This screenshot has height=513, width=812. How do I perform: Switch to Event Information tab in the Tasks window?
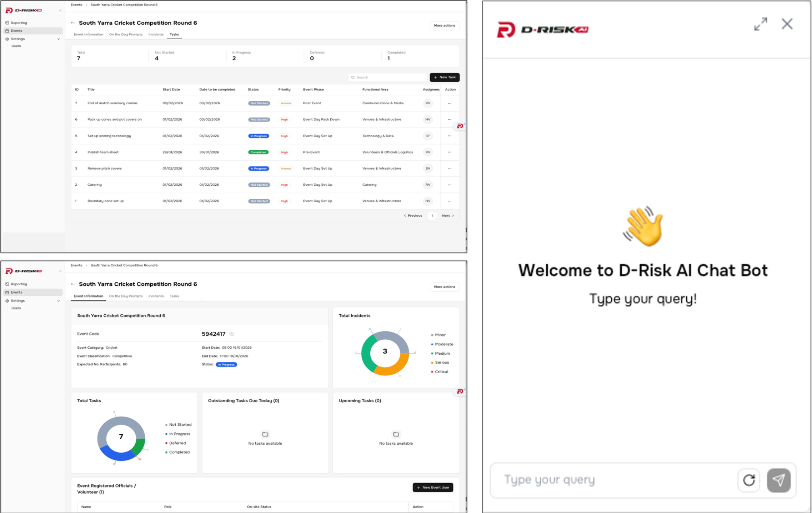[x=88, y=35]
